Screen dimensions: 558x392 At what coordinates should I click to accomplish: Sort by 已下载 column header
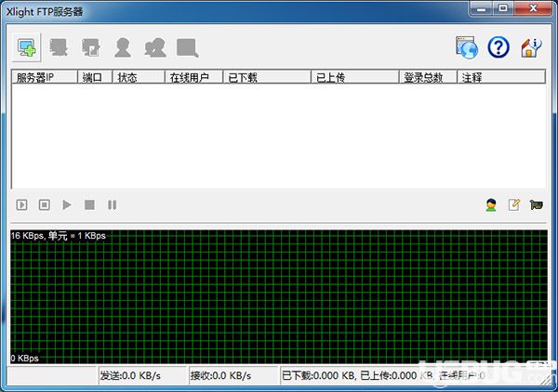(267, 77)
